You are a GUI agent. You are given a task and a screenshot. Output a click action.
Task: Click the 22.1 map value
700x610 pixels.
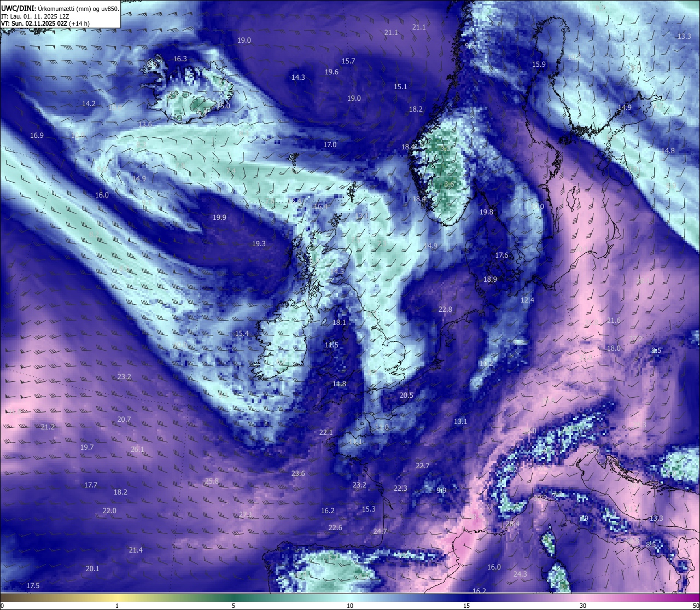pyautogui.click(x=326, y=433)
